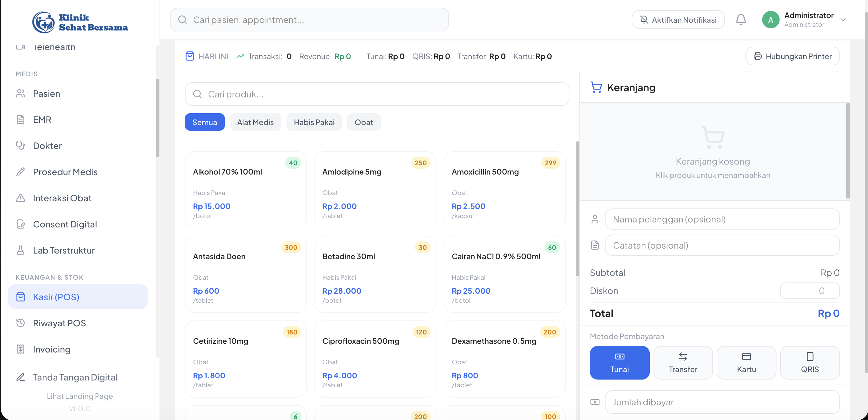Click the Lab Terstruktur flask icon
Viewport: 868px width, 420px height.
point(21,250)
